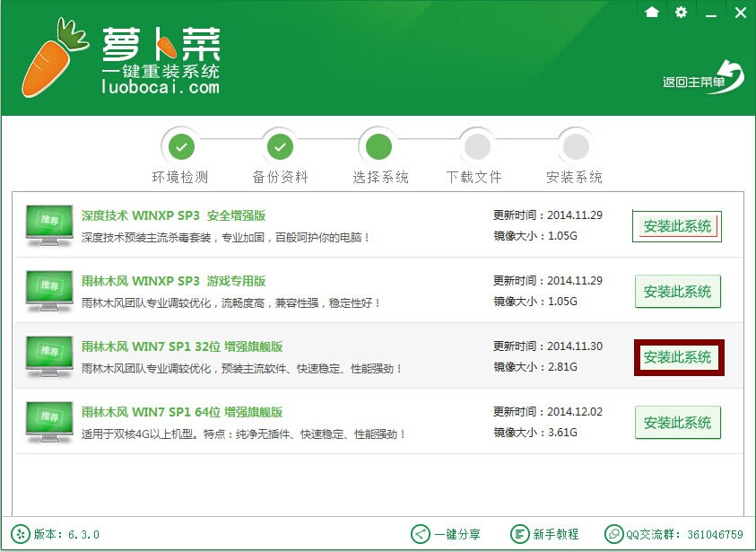Open settings via the gear icon

point(681,12)
